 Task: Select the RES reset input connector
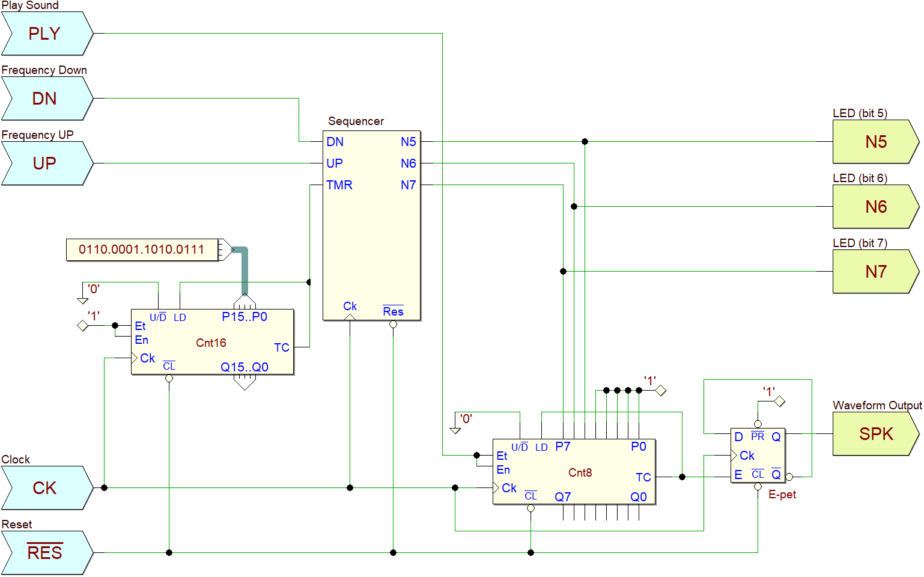(x=47, y=553)
